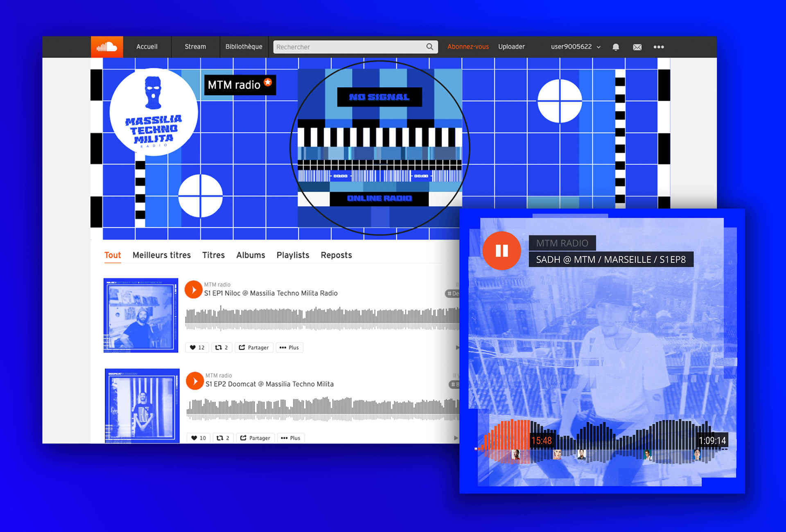
Task: Select the Tout tab
Action: tap(113, 255)
